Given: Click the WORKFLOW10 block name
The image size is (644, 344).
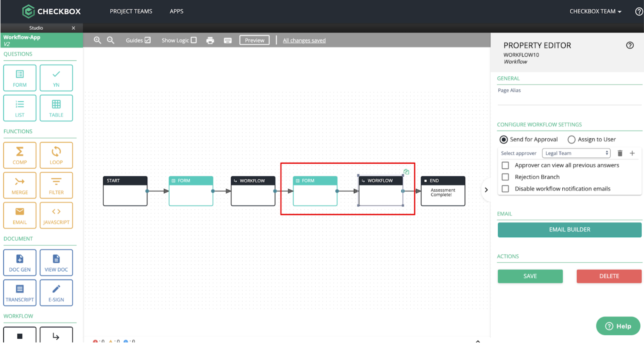Looking at the screenshot, I should [x=521, y=55].
